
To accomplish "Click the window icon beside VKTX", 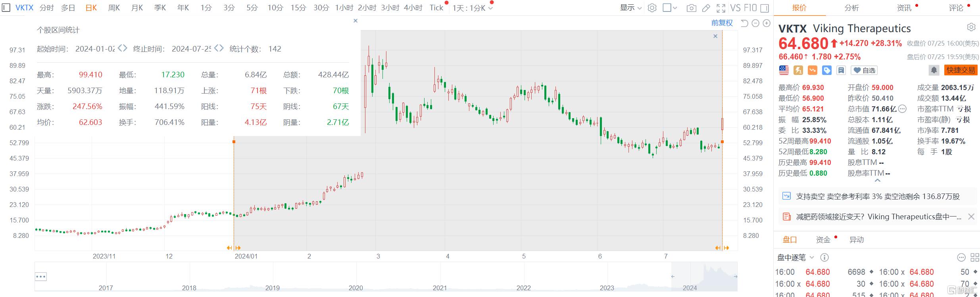I will 6,8.
